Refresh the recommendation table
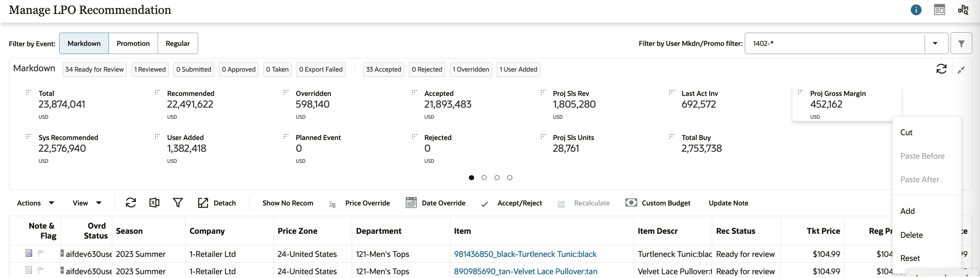This screenshot has width=980, height=278. tap(131, 203)
